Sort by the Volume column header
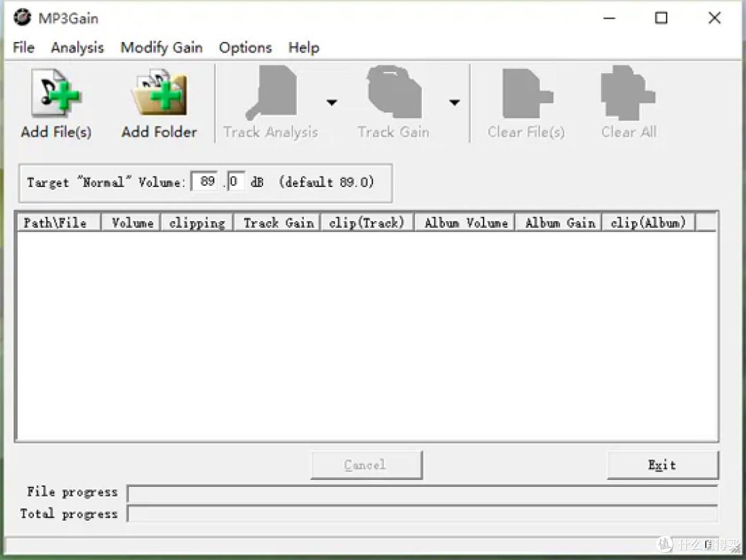 coord(131,222)
